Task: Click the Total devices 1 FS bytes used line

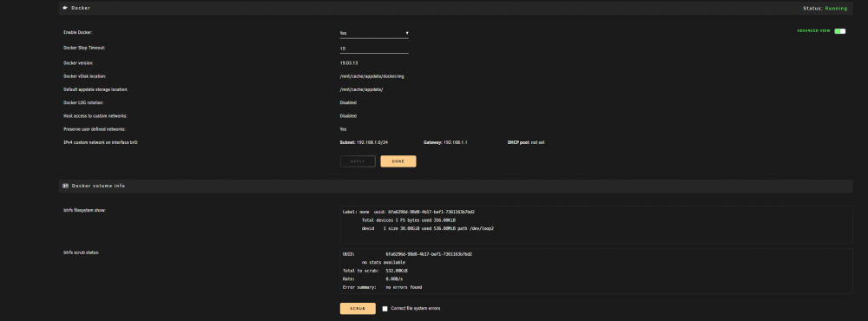Action: coord(409,220)
